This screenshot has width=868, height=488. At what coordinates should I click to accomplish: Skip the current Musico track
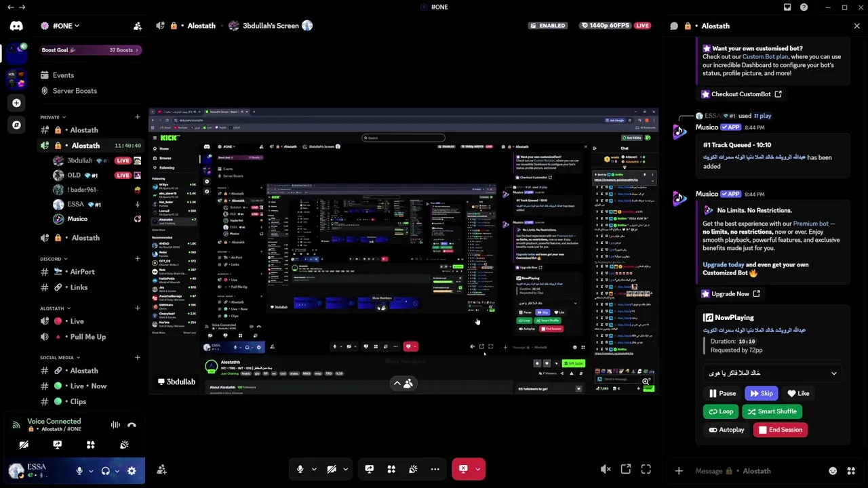tap(761, 393)
